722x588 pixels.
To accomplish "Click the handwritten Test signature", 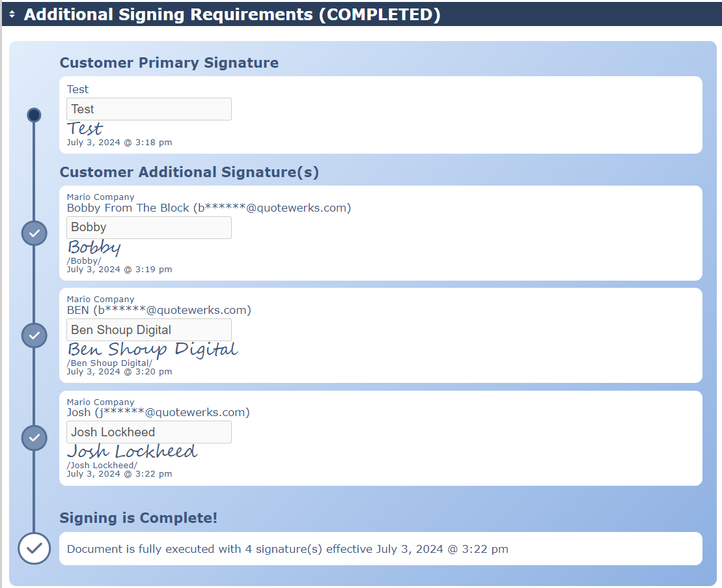I will (85, 128).
